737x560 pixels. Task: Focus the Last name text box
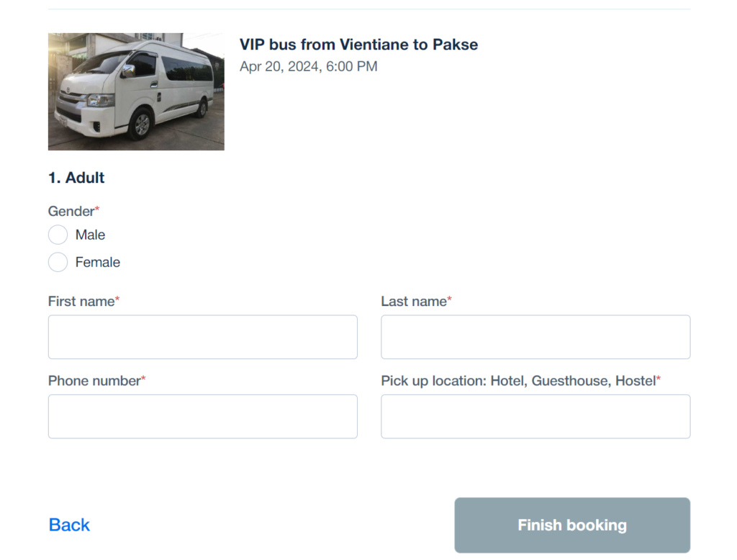click(x=535, y=337)
